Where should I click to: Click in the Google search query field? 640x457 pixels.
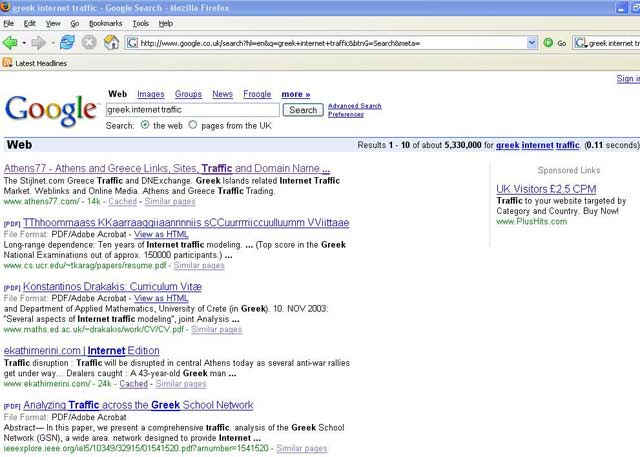point(193,110)
